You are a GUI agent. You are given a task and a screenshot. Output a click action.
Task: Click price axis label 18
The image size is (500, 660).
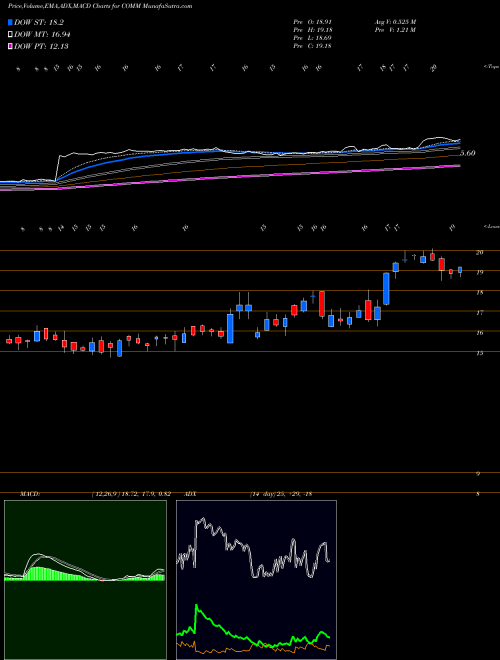479,293
